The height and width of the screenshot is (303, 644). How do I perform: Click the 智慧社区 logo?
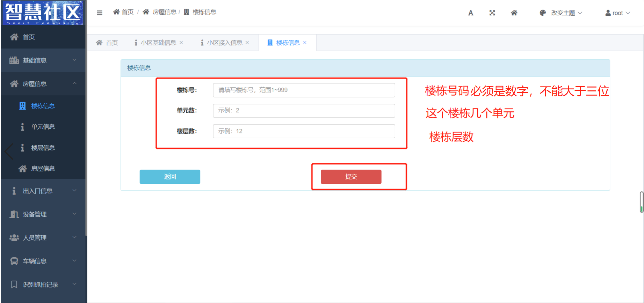click(43, 13)
